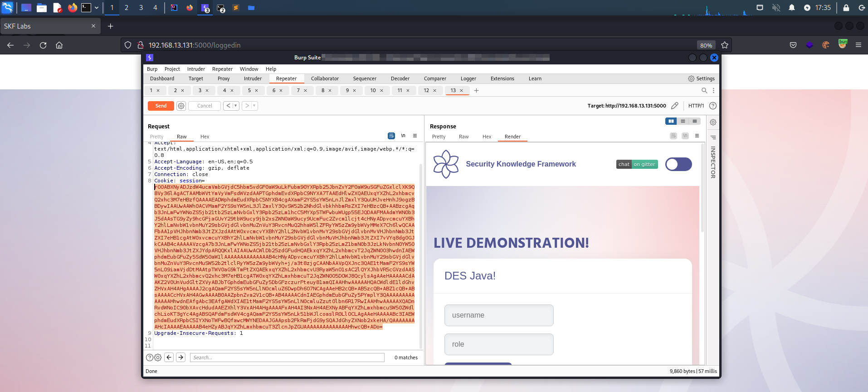
Task: Open Decoder tab
Action: pos(400,78)
